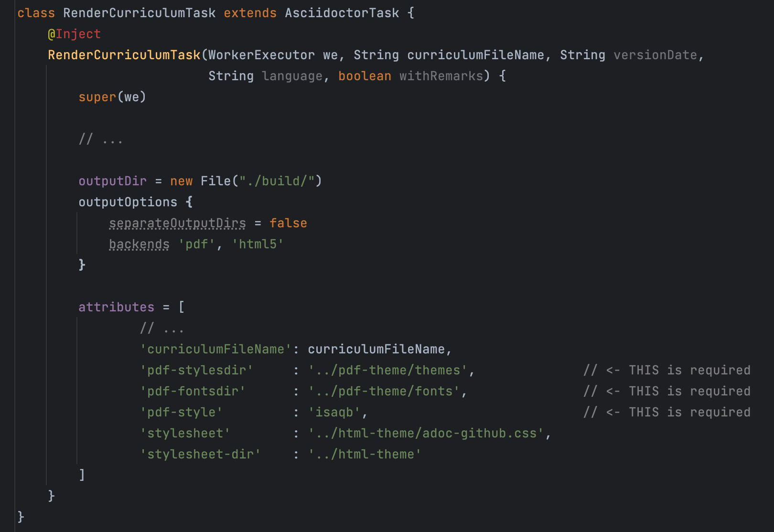This screenshot has width=774, height=532.
Task: Click the 'isaqb' pdf-style value
Action: click(x=334, y=412)
